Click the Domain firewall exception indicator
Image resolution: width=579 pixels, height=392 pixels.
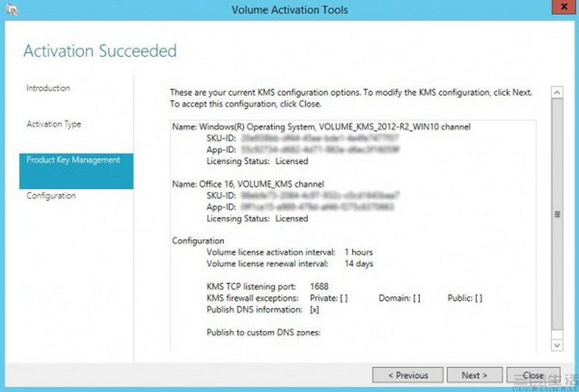[x=400, y=299]
